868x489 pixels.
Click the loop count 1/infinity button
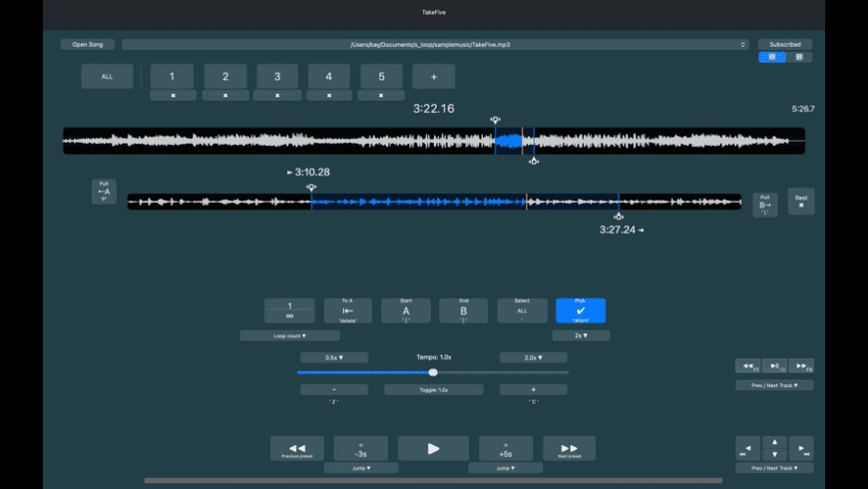click(x=289, y=310)
